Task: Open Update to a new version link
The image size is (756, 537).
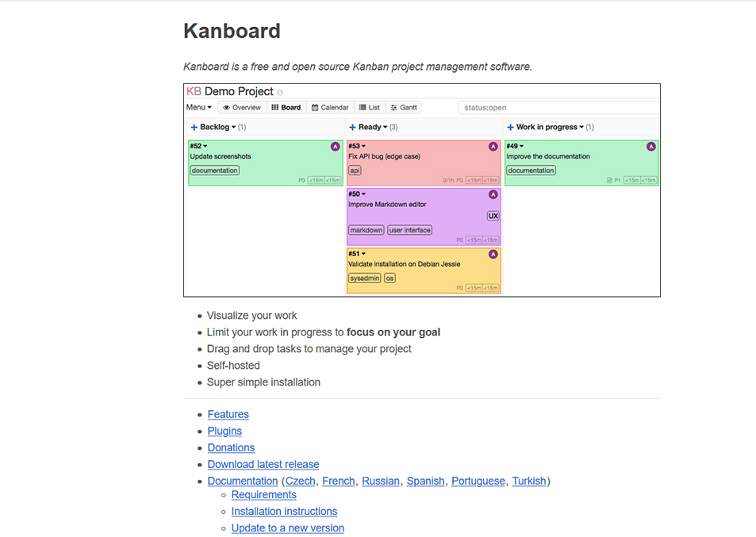Action: (288, 528)
